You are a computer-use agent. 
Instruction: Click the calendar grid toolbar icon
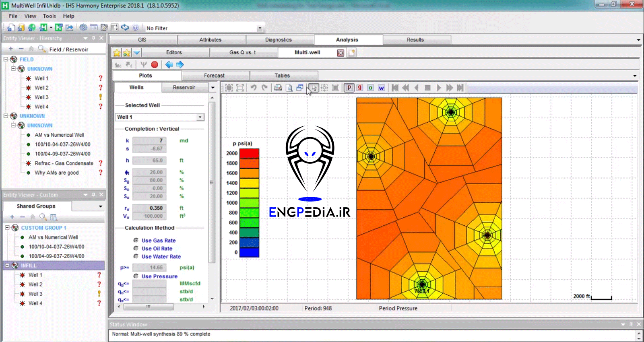(94, 27)
